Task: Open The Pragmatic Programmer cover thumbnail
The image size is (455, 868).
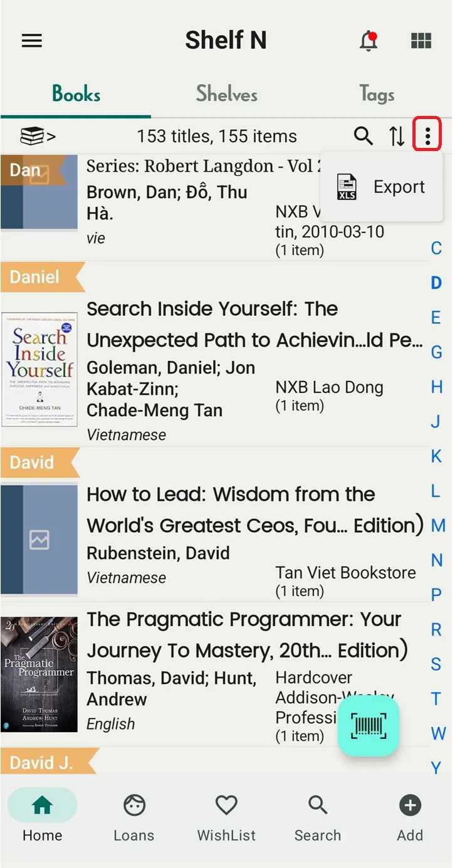Action: (39, 674)
